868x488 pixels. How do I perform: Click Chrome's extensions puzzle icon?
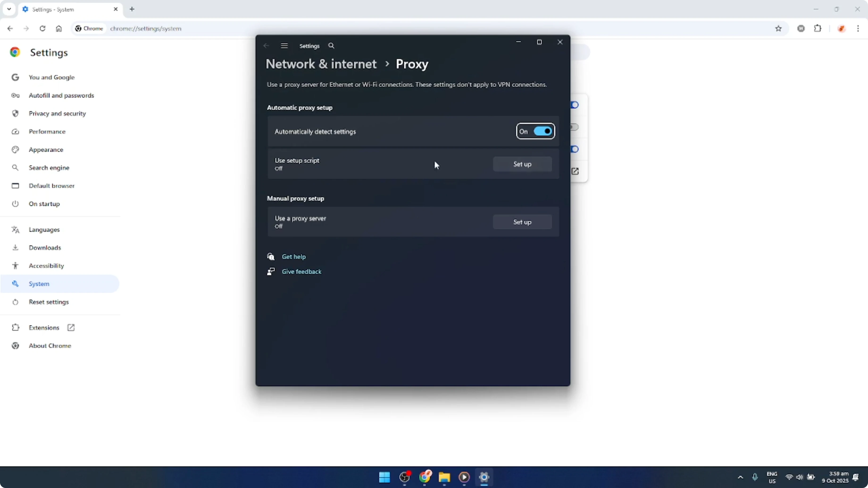818,29
